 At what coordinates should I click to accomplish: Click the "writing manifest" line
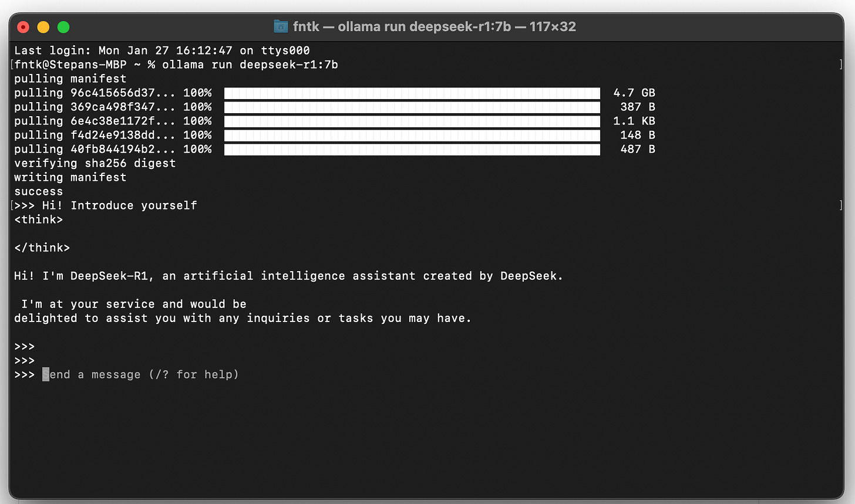(x=70, y=177)
